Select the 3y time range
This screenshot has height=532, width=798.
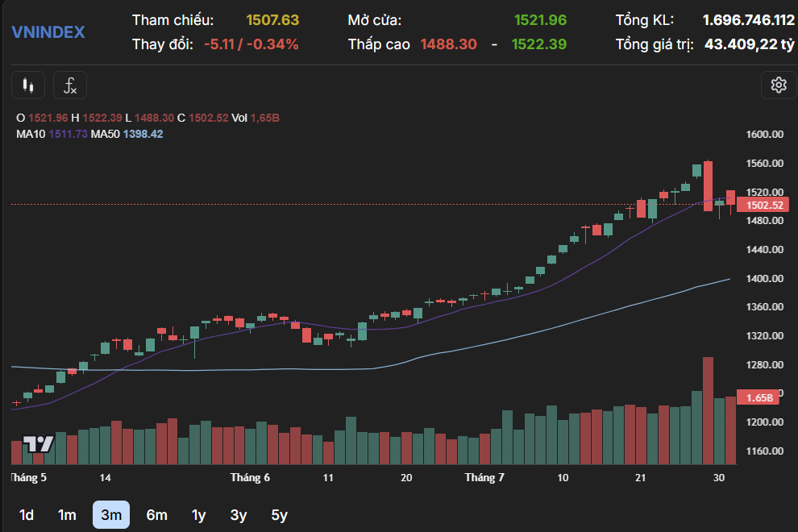pyautogui.click(x=239, y=515)
